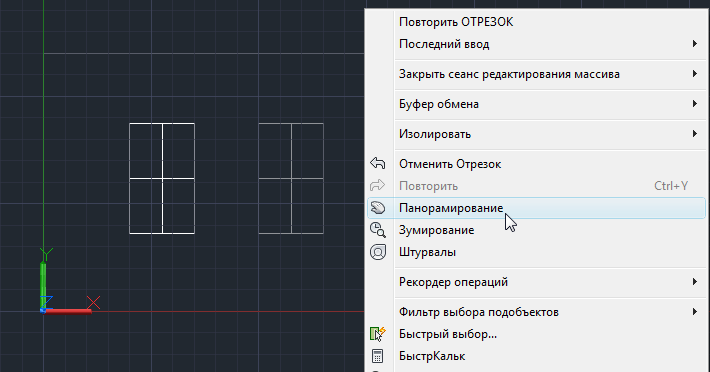Viewport: 710px width, 372px height.
Task: Click the UCS origin icon
Action: tap(43, 310)
